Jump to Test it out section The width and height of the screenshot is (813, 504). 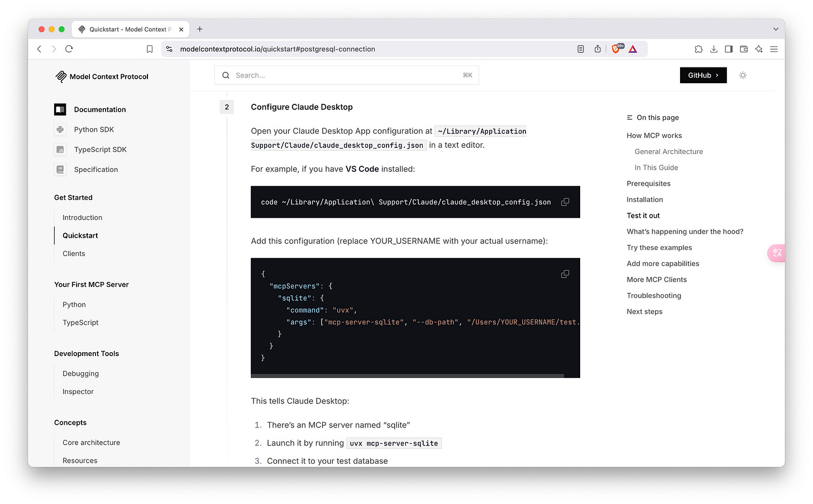[643, 215]
